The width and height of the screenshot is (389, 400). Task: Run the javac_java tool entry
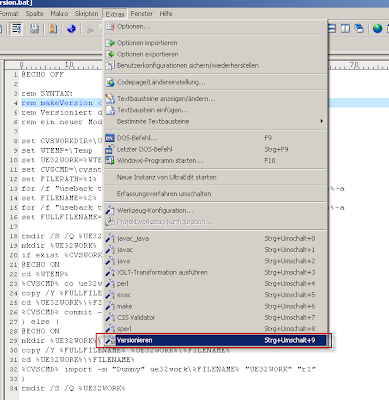[216, 238]
